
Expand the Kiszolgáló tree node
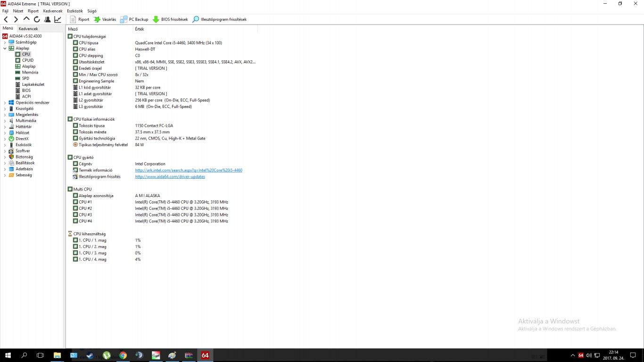click(x=5, y=108)
